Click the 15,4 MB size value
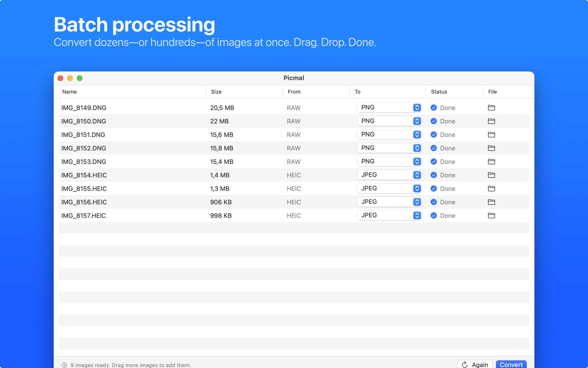Image resolution: width=588 pixels, height=368 pixels. [222, 162]
